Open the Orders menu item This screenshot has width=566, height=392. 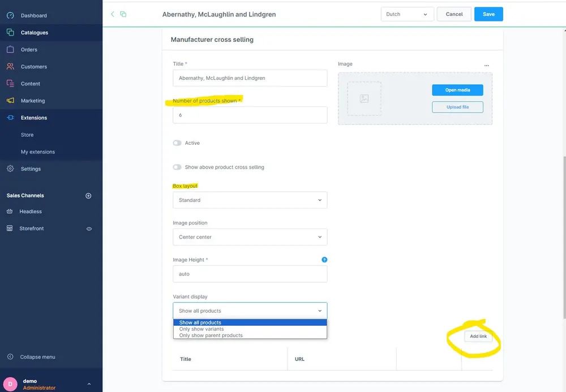[29, 49]
